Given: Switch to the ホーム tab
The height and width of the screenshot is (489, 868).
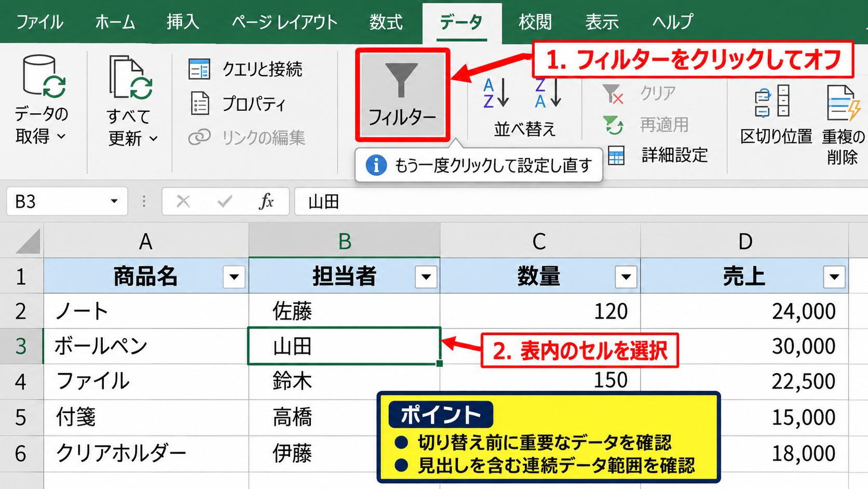Looking at the screenshot, I should (x=115, y=22).
